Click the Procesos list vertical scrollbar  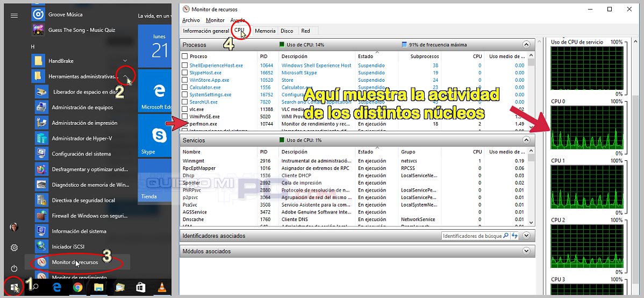coord(531,91)
